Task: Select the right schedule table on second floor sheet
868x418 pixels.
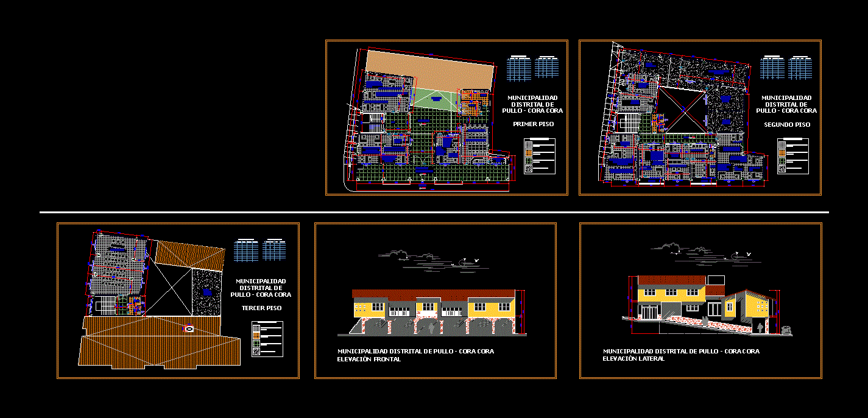Action: coord(800,68)
